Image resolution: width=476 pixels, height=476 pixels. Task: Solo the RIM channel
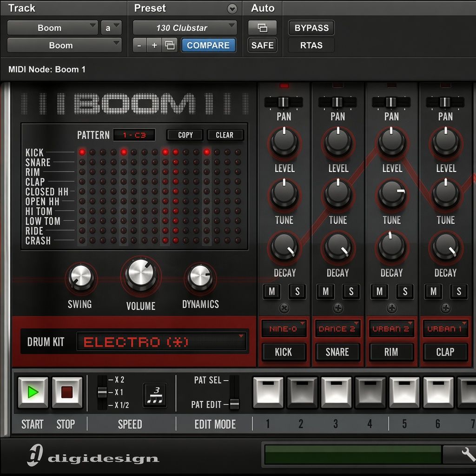pos(405,291)
